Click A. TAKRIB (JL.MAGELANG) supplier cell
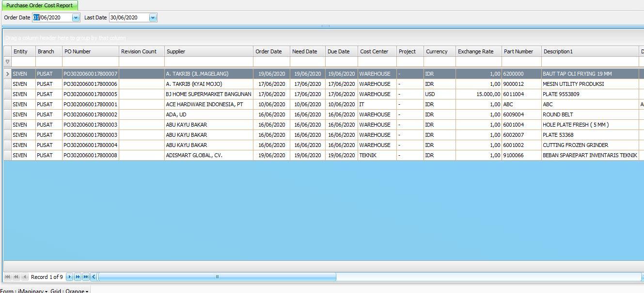Image resolution: width=644 pixels, height=293 pixels. pyautogui.click(x=209, y=74)
